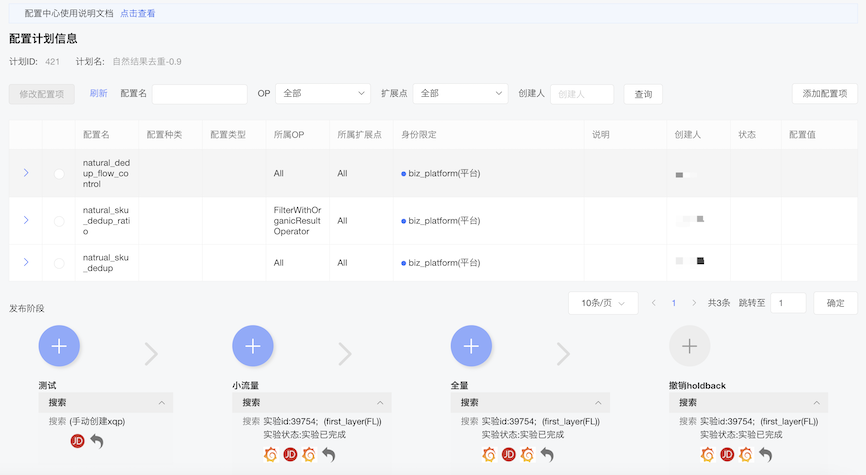866x475 pixels.
Task: Select page 1 in pagination
Action: click(674, 303)
